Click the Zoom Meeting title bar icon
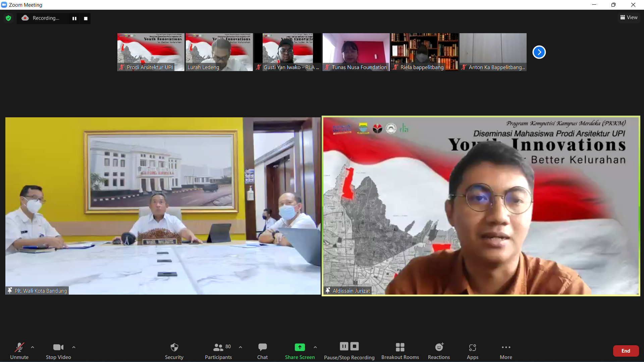Screen dimensions: 644x362 [4, 5]
